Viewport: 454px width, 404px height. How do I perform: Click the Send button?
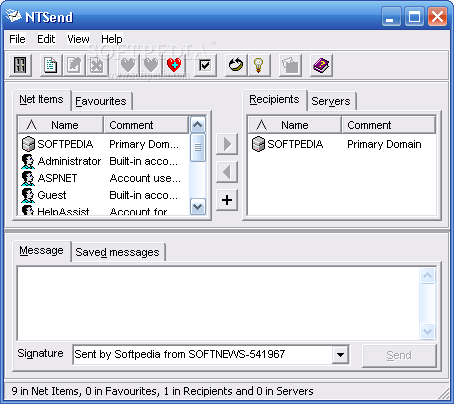coord(399,355)
